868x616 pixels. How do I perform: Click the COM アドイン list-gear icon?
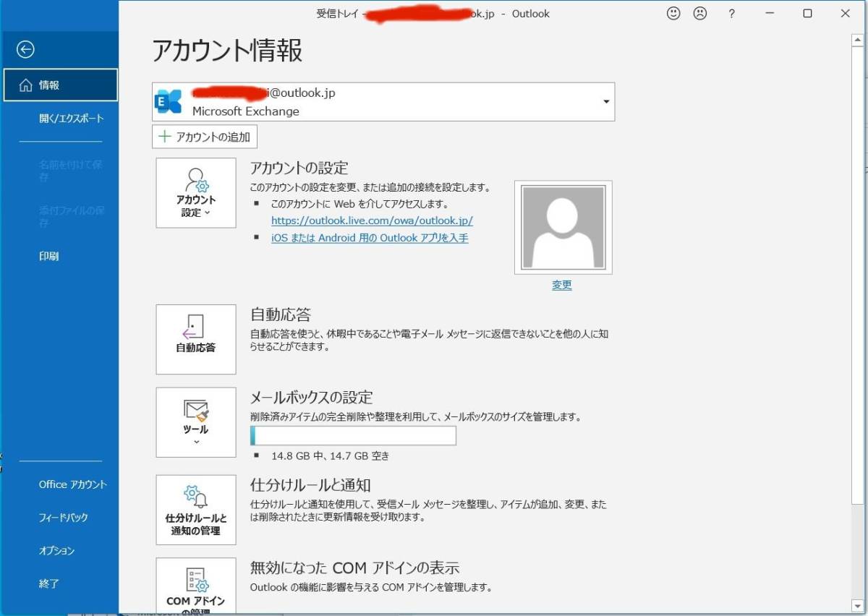pos(196,579)
